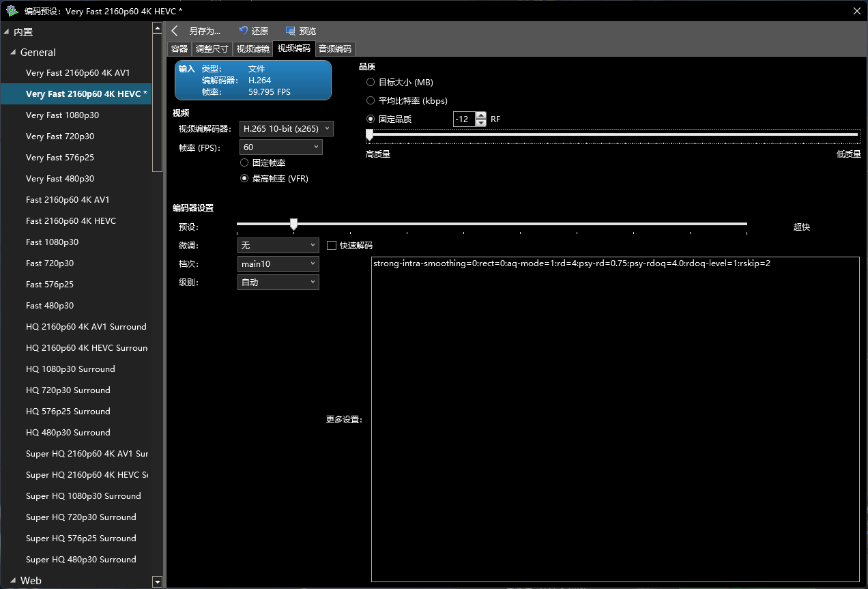
Task: Open 微调 dropdown
Action: (x=278, y=245)
